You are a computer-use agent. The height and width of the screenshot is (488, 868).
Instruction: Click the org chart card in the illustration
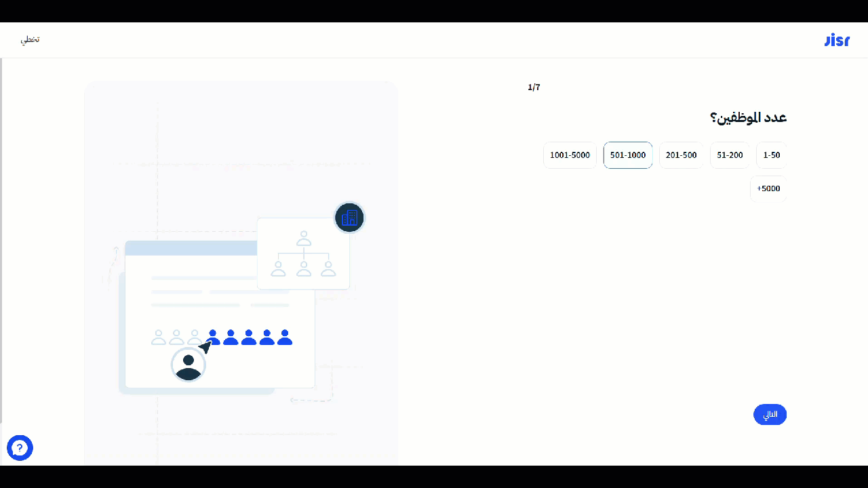click(303, 253)
